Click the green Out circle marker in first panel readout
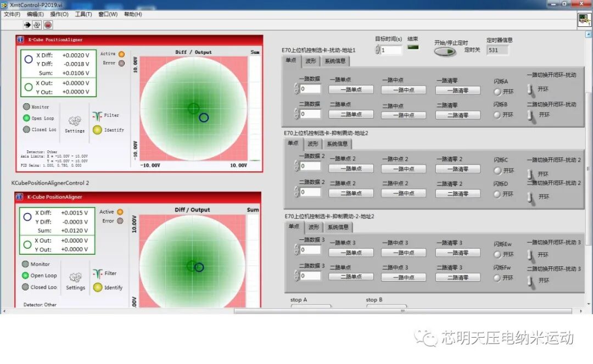This screenshot has width=593, height=364. coord(29,87)
